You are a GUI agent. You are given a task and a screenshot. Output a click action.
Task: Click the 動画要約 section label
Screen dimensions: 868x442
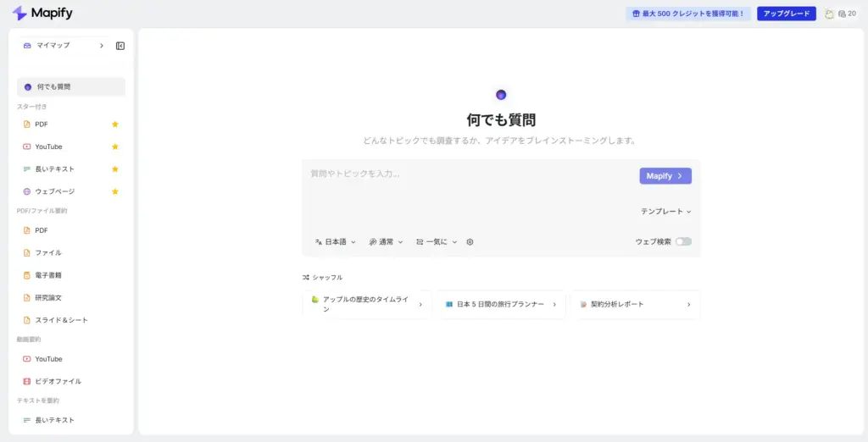pyautogui.click(x=29, y=339)
